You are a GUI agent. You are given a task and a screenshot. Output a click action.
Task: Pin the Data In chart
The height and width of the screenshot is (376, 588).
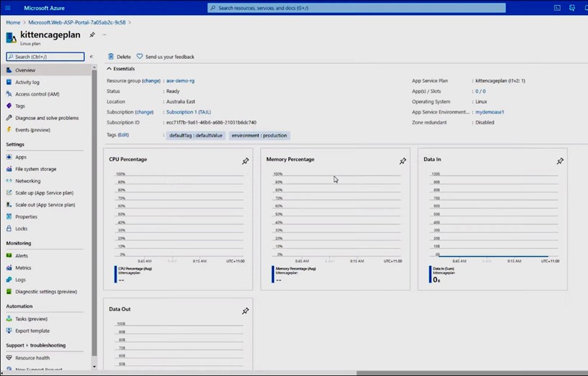point(560,161)
